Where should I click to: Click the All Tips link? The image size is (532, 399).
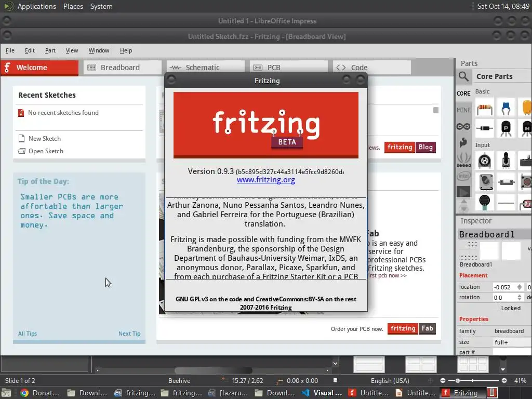(27, 334)
